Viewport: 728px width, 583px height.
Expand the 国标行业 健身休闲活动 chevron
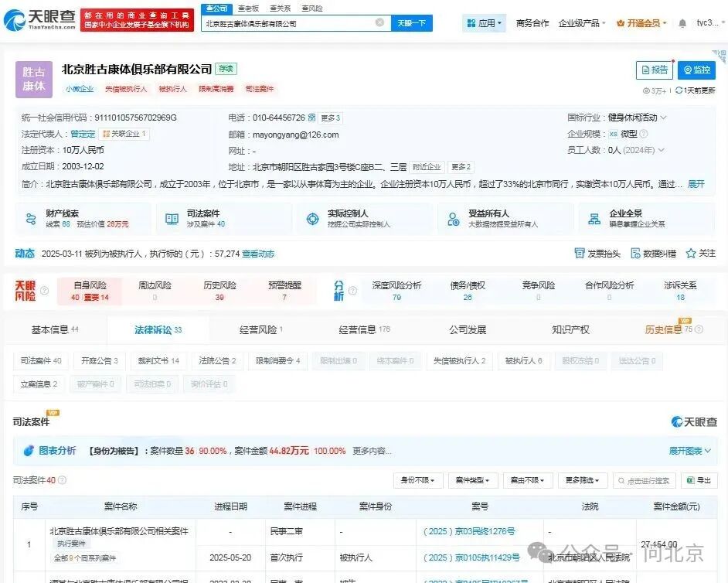click(x=663, y=118)
